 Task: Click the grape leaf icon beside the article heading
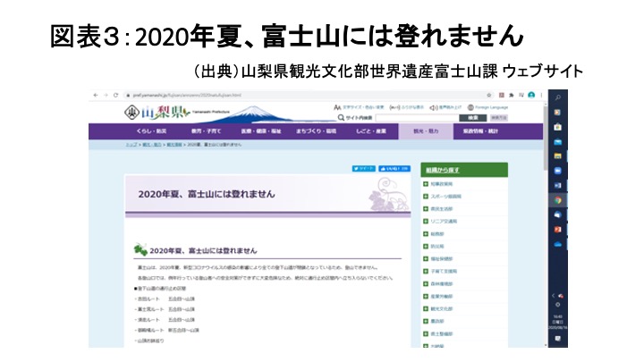140,249
